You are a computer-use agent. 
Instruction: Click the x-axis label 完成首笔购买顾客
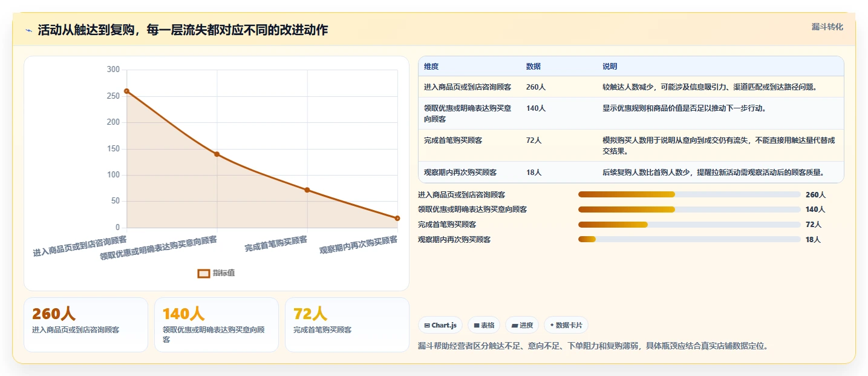pyautogui.click(x=276, y=244)
